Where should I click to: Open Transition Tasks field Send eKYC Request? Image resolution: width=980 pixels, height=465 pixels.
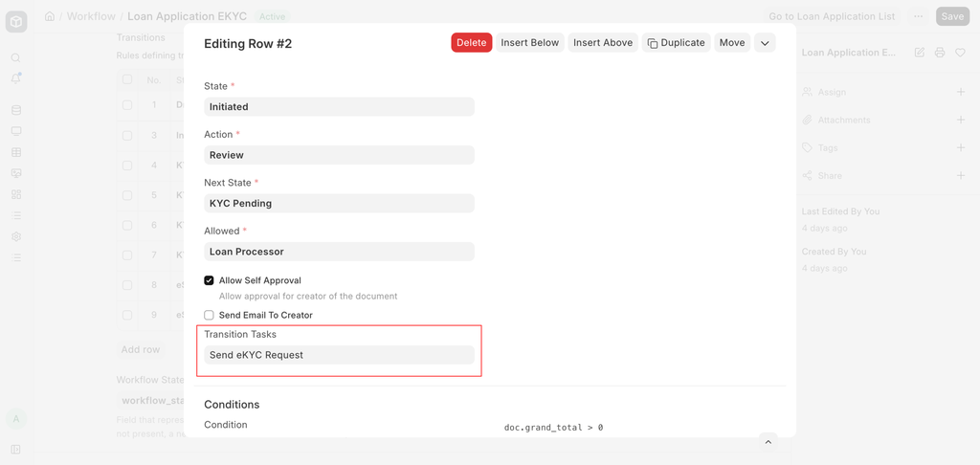tap(340, 355)
